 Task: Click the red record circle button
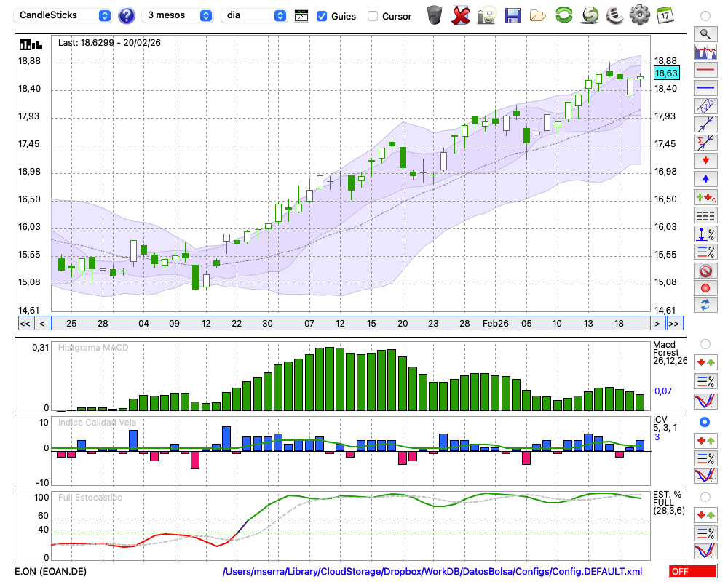(705, 288)
